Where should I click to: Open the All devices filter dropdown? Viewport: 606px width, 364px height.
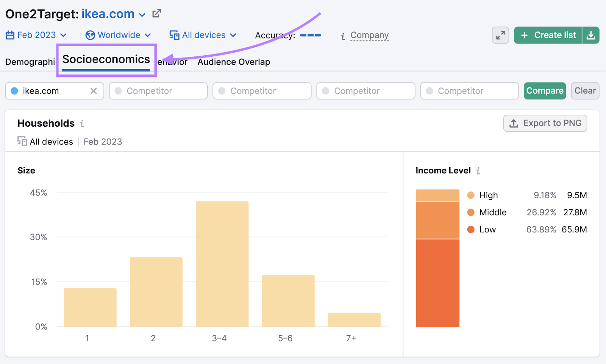(203, 35)
